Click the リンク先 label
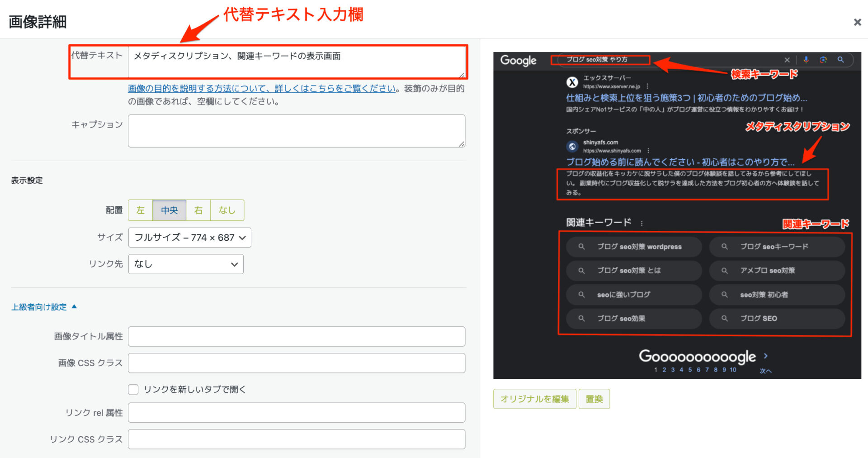 tap(106, 264)
